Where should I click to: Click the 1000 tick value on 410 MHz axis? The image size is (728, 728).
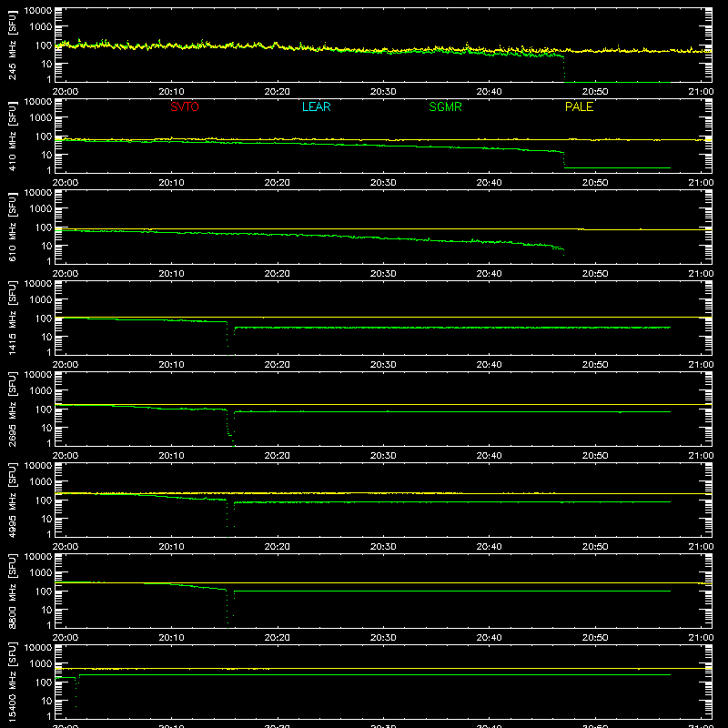pos(41,118)
